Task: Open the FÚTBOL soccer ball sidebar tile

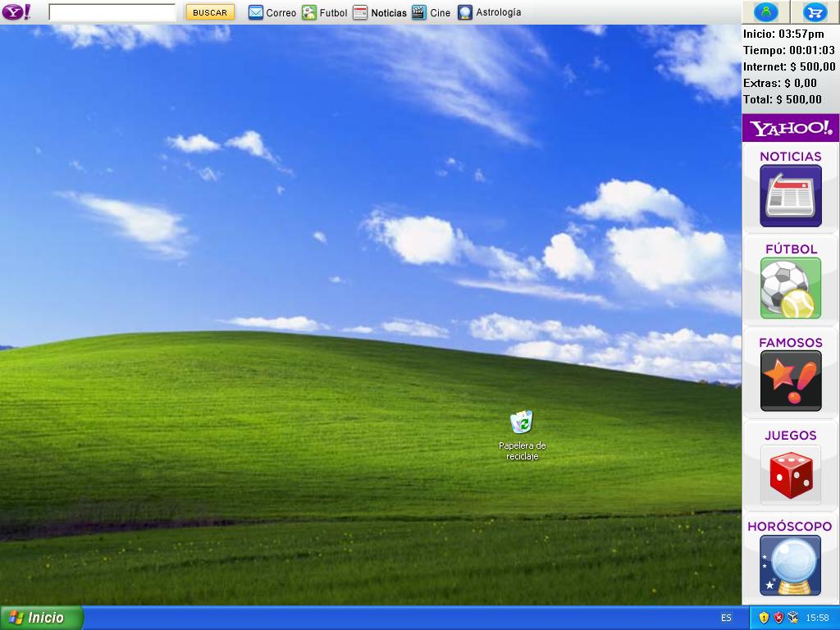Action: (791, 288)
